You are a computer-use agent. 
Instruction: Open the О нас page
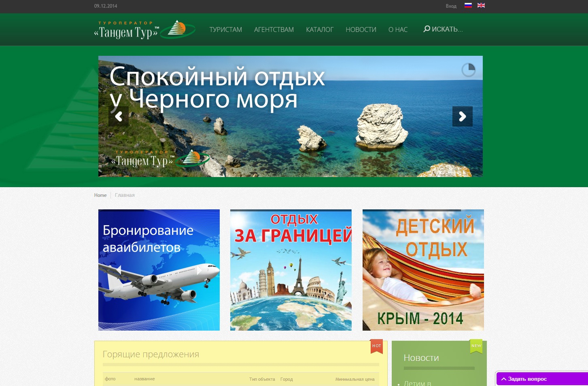(398, 30)
